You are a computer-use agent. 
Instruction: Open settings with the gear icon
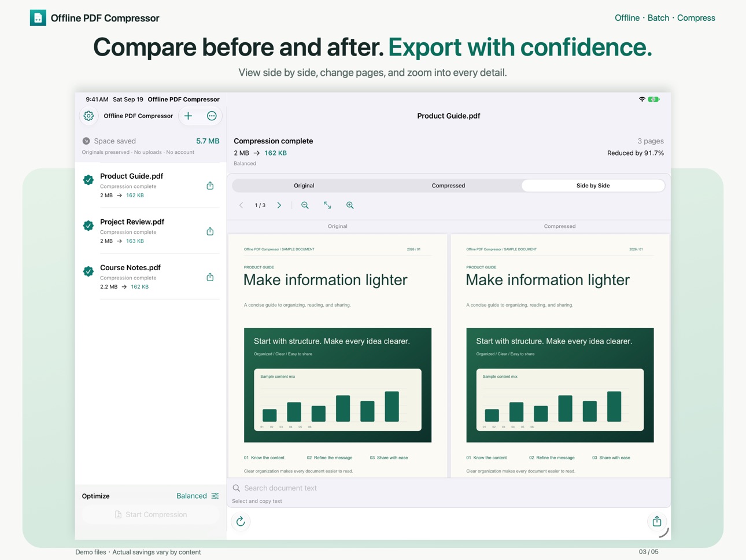point(88,116)
